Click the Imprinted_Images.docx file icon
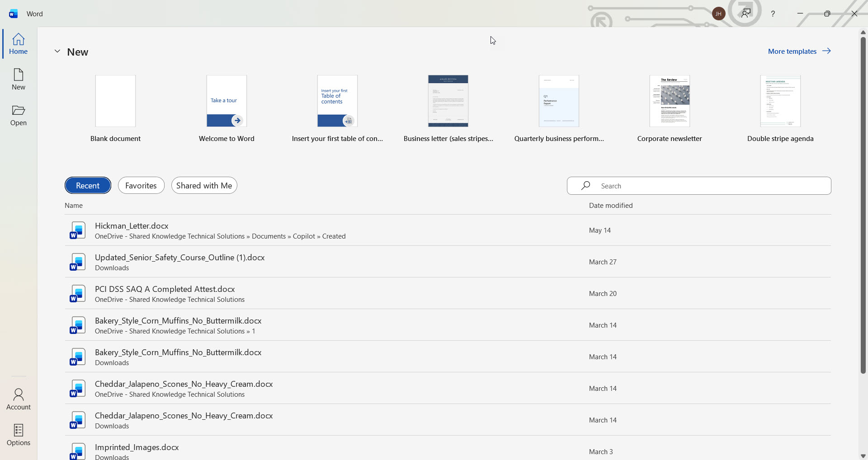 coord(77,451)
